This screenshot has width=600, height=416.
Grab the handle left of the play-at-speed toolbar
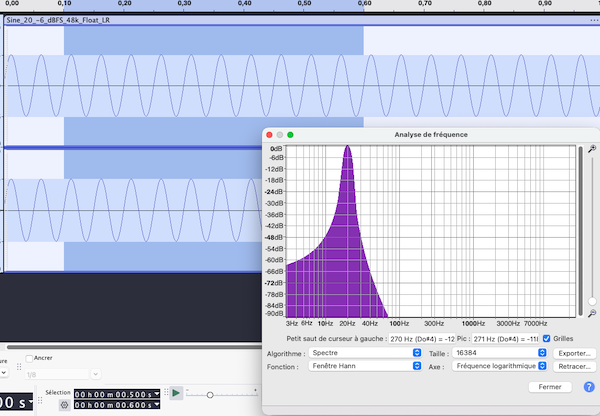[166, 392]
